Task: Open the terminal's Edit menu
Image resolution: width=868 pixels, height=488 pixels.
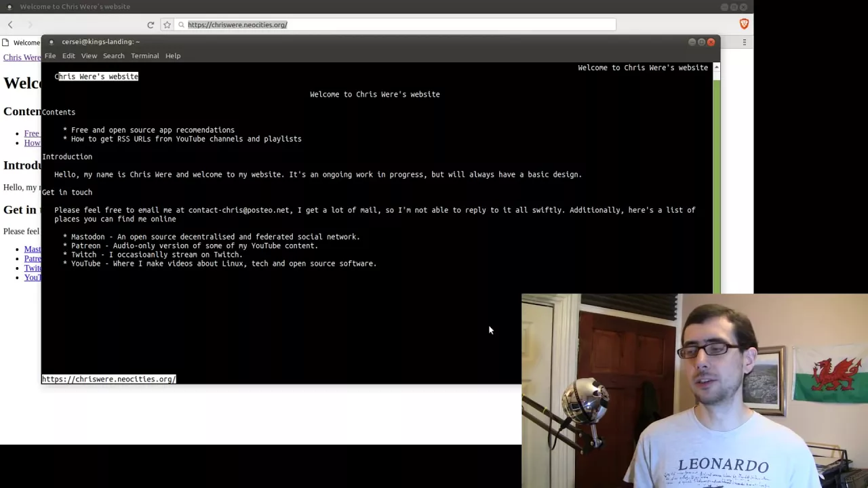Action: click(x=68, y=56)
